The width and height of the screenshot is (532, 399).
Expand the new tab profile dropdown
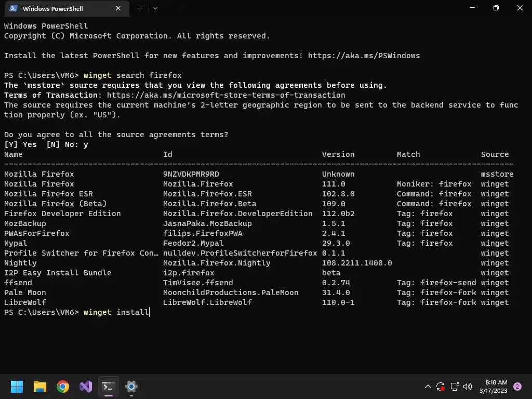pos(155,8)
